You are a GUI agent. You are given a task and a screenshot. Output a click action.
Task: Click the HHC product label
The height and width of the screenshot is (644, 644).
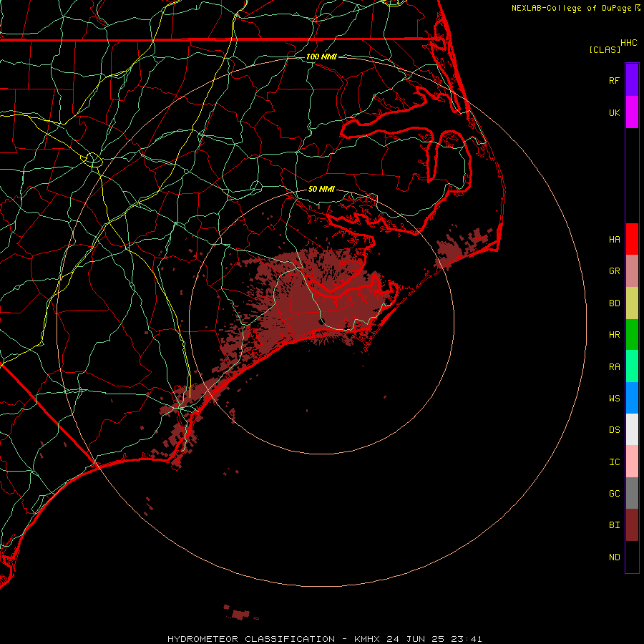(629, 43)
